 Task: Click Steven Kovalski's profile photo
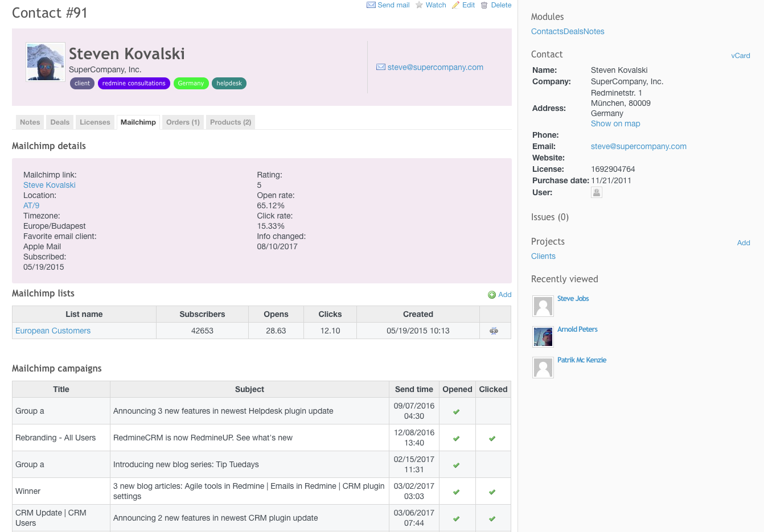coord(45,62)
